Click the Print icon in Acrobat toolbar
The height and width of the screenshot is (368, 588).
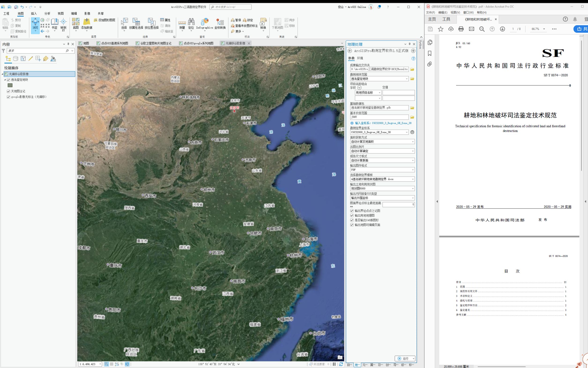[x=461, y=29]
